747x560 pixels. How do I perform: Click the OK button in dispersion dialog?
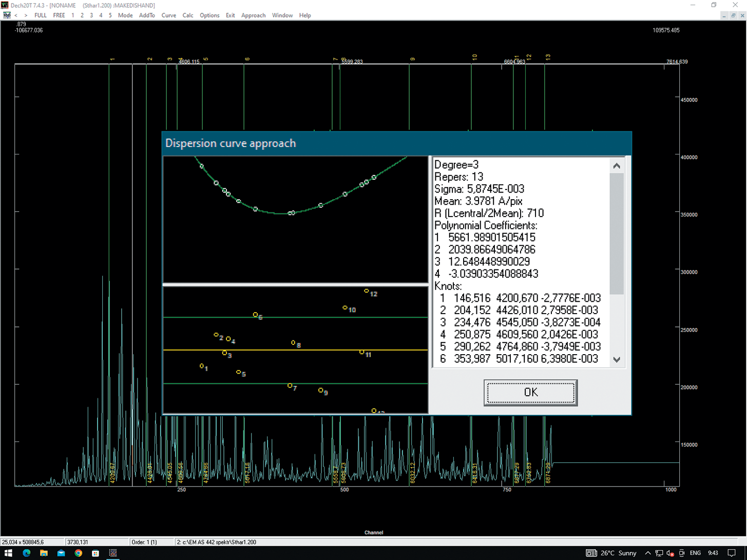tap(530, 393)
